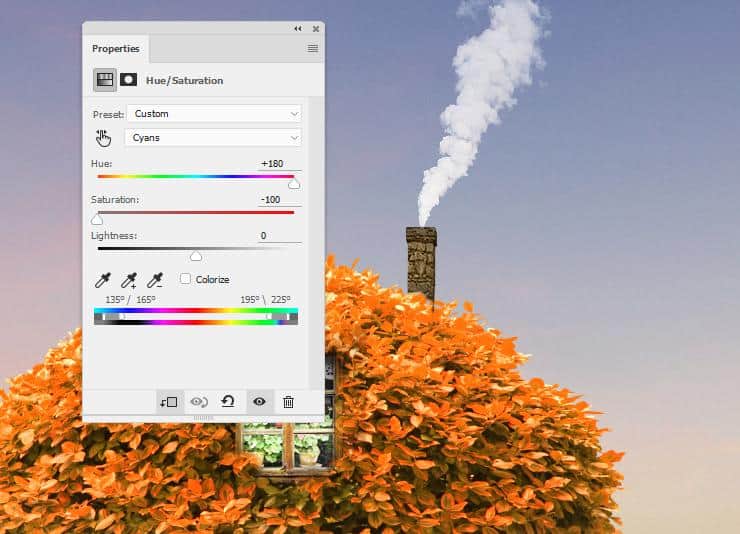This screenshot has height=534, width=740.
Task: Click the Saturation slider handle
Action: pos(97,219)
